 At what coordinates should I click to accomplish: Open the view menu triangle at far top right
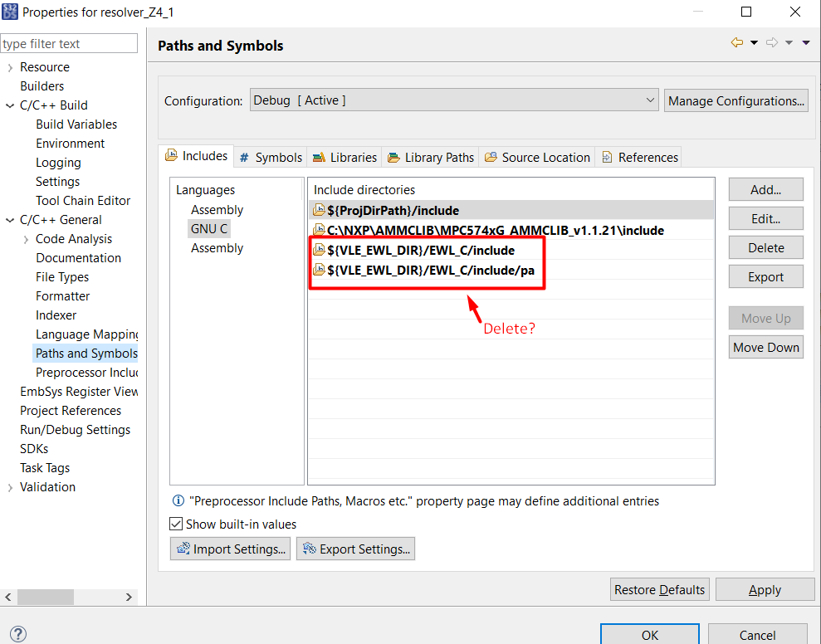tap(806, 43)
